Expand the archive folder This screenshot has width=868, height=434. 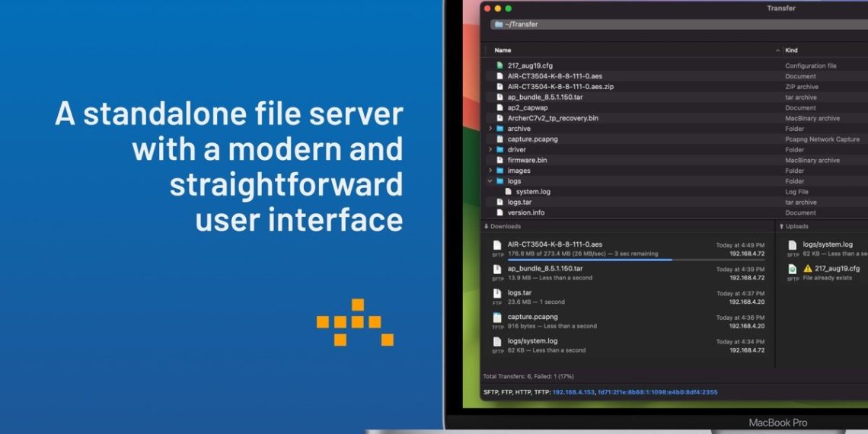(x=490, y=129)
